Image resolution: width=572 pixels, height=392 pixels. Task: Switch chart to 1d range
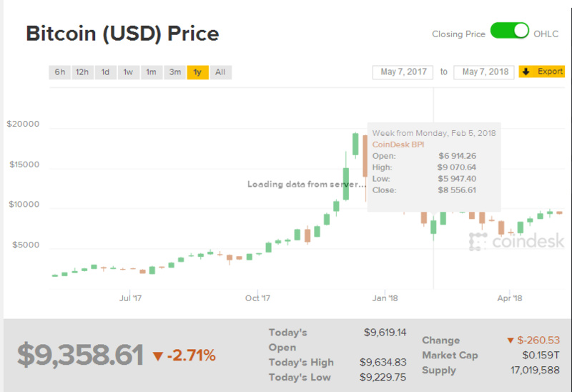tap(105, 72)
